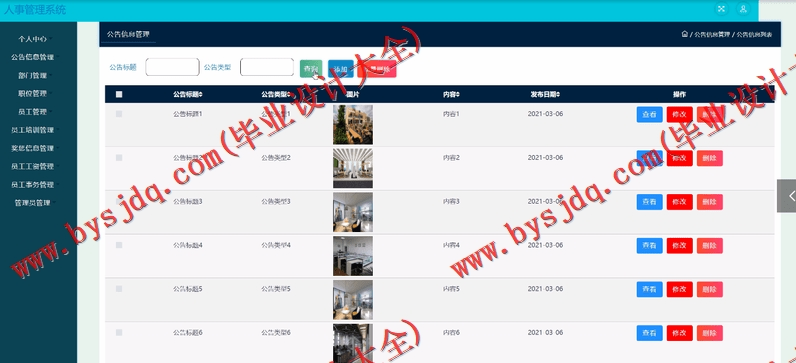Edit the 公告标题4 row with 修改
Viewport: 796px width, 363px height.
click(x=679, y=246)
